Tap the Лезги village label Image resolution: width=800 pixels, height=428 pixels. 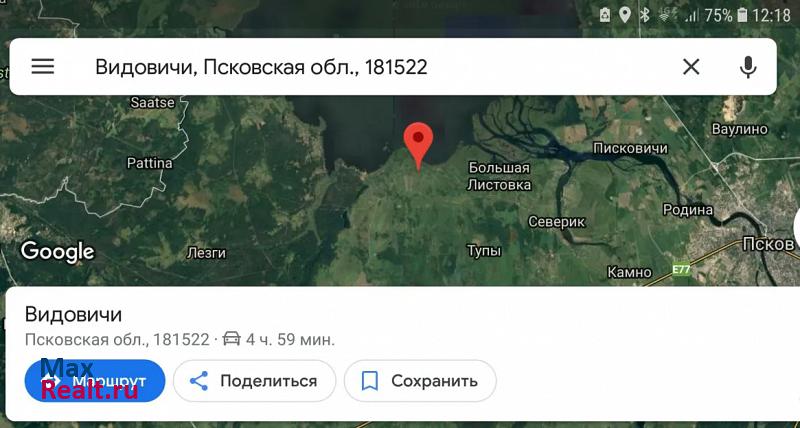[206, 253]
